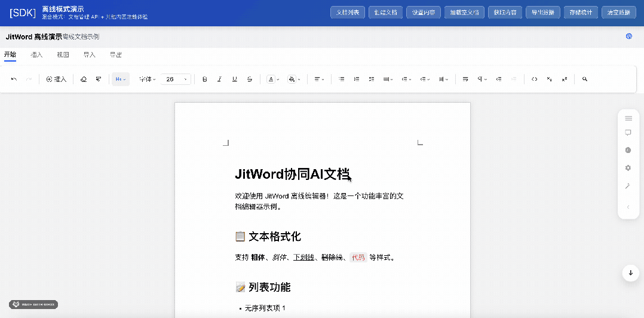
Task: Click the greyed-out redo arrow
Action: (x=29, y=79)
